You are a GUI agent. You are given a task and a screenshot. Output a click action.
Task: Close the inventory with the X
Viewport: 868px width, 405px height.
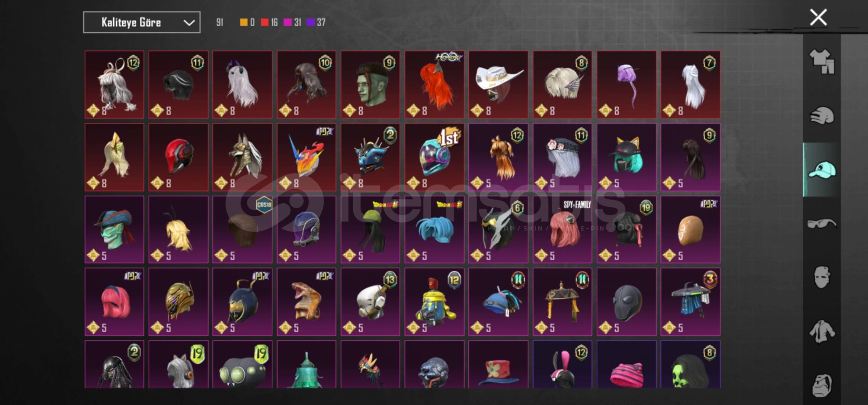(818, 18)
